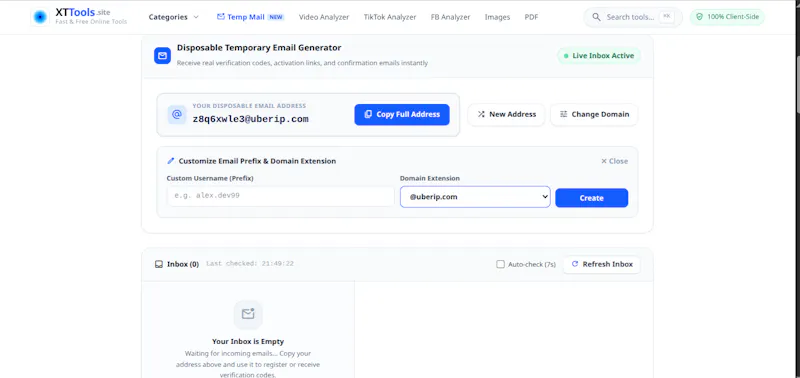Click the Fast & Free Online Tools tagline
Viewport: 800px width, 378px height.
point(91,22)
